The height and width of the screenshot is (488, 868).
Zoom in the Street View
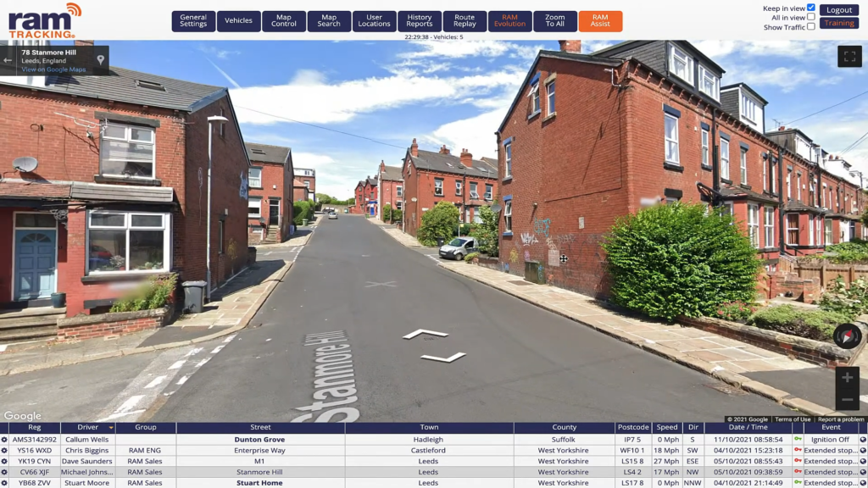click(847, 378)
